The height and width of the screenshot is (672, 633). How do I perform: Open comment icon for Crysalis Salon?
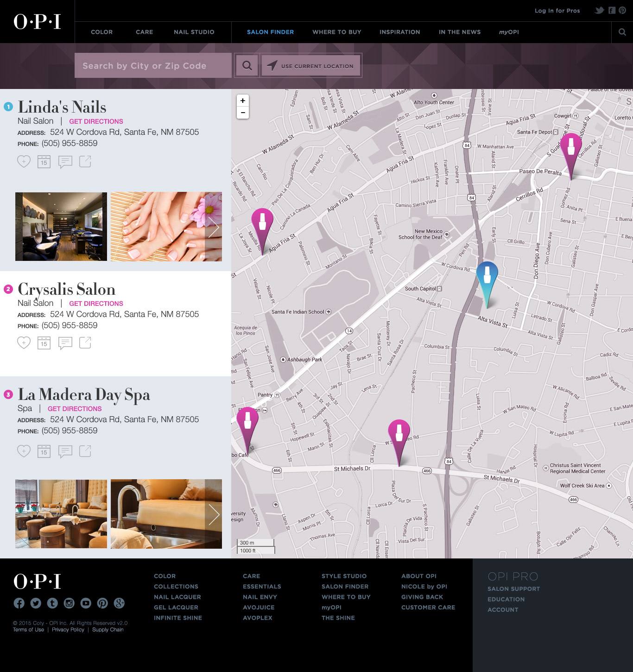click(x=65, y=343)
